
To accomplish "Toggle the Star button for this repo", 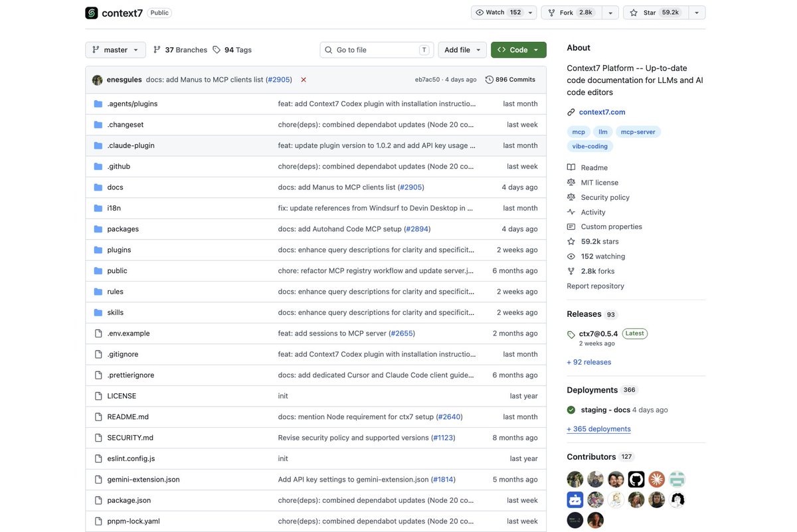I will (654, 13).
